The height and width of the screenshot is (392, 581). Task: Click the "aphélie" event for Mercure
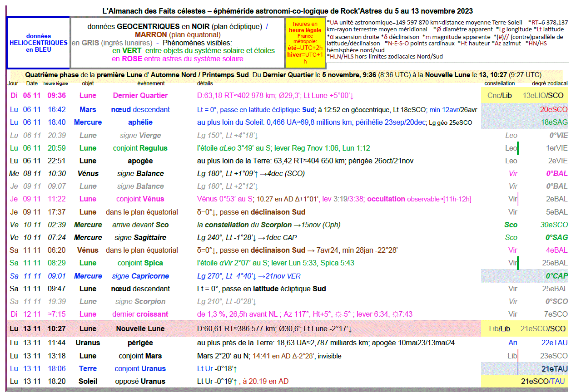tap(140, 122)
